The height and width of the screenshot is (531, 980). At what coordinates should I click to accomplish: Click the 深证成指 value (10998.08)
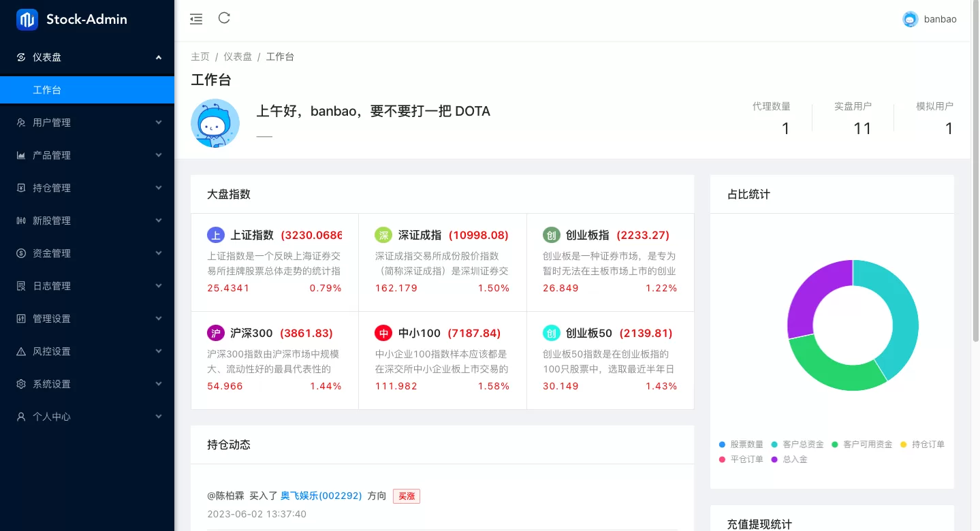coord(479,235)
